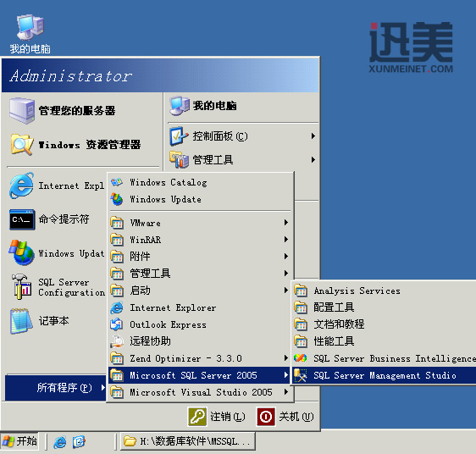Expand Microsoft Visual Studio 2005 submenu
The width and height of the screenshot is (476, 454).
coord(199,392)
